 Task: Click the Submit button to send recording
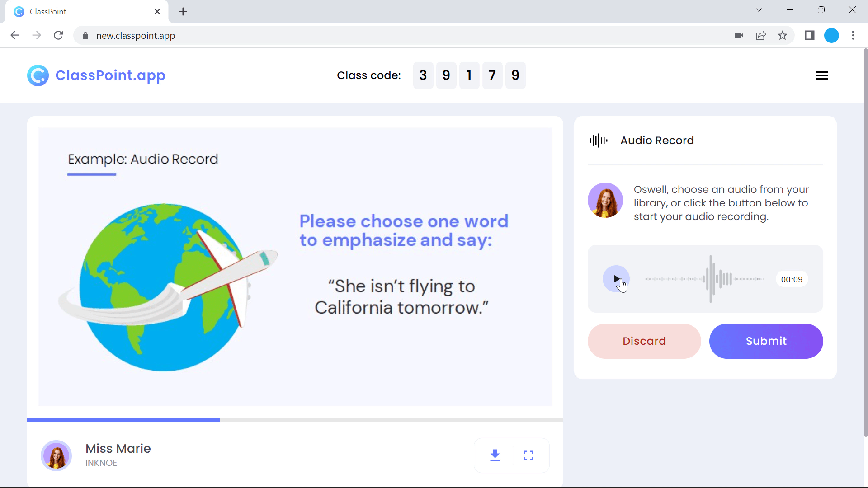click(x=766, y=341)
